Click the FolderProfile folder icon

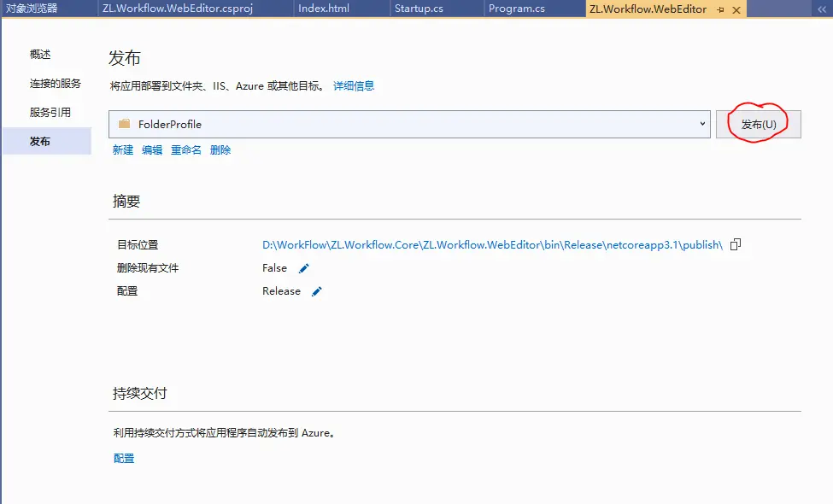click(125, 124)
